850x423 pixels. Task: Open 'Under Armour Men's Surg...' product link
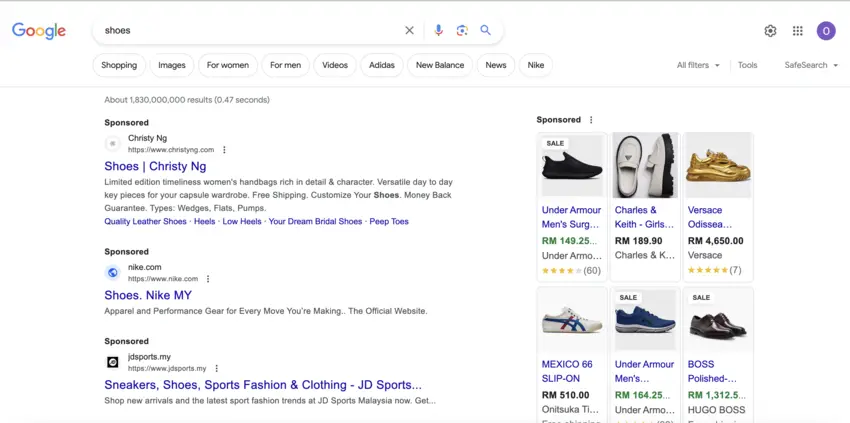(571, 217)
